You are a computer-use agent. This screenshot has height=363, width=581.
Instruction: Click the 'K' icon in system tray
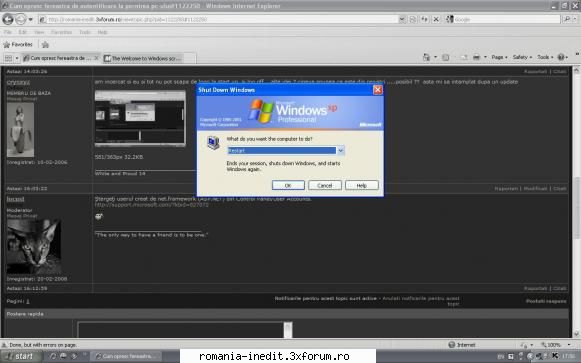[x=555, y=356]
